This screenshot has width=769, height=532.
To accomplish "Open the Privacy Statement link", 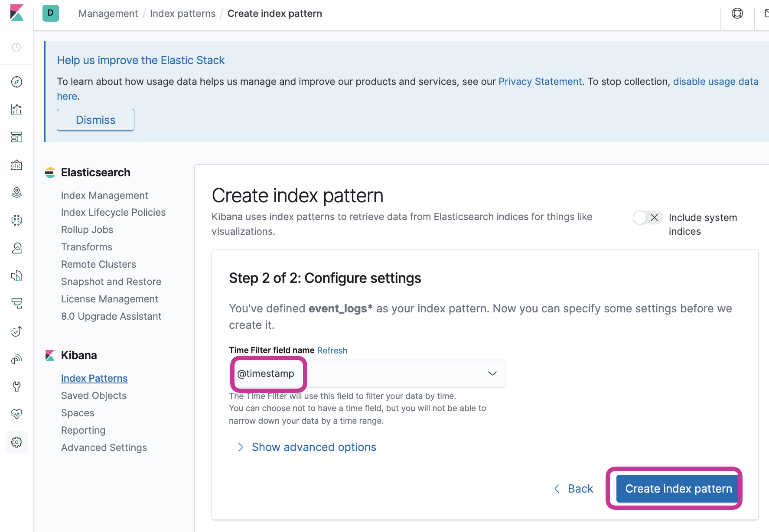I will click(x=540, y=81).
